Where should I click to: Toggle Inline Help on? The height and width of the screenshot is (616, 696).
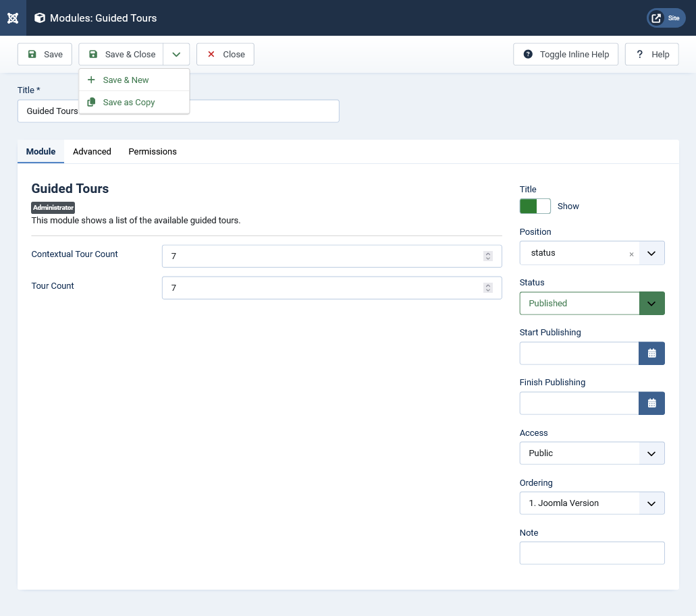(566, 55)
